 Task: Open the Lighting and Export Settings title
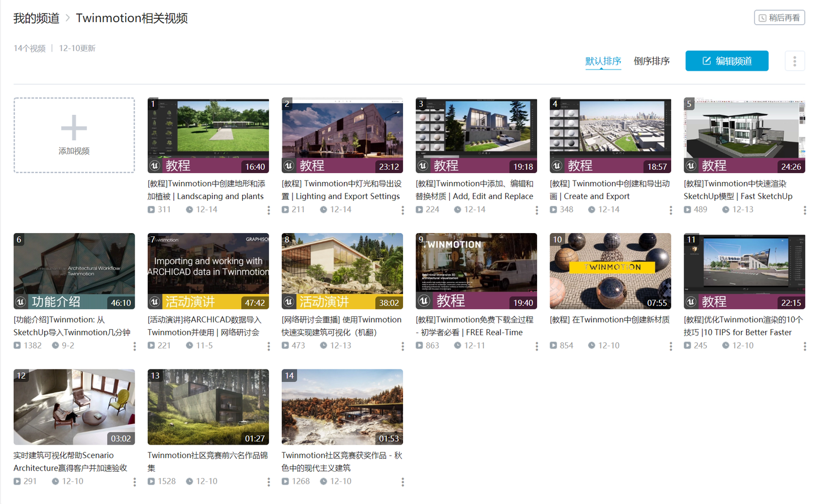[x=341, y=190]
